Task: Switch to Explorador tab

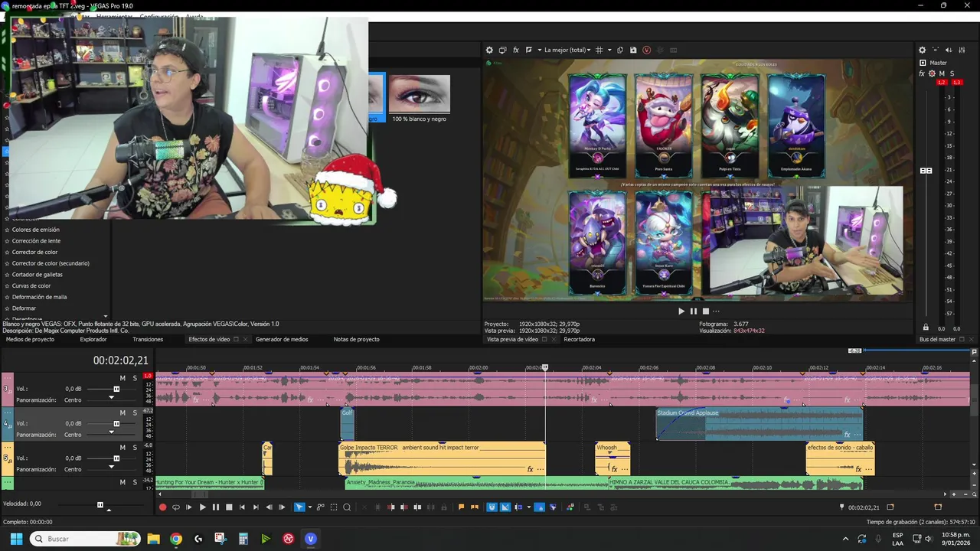Action: click(x=93, y=339)
